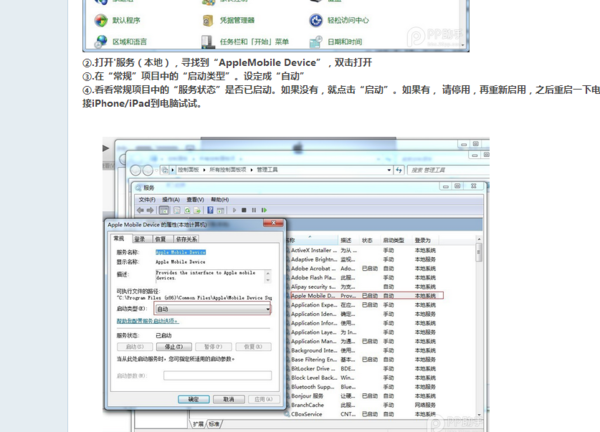Select the Apple Mobile D... service row
The image size is (600, 432).
click(366, 296)
